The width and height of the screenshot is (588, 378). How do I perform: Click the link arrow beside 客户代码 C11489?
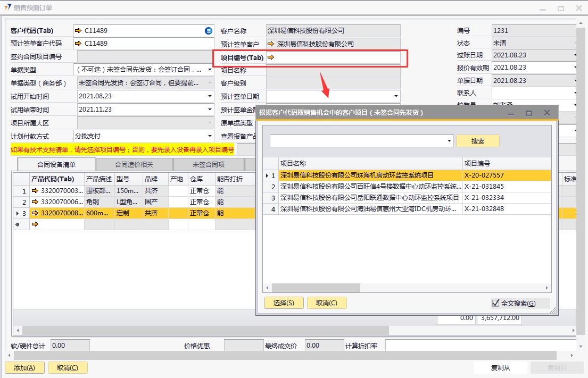pyautogui.click(x=78, y=31)
